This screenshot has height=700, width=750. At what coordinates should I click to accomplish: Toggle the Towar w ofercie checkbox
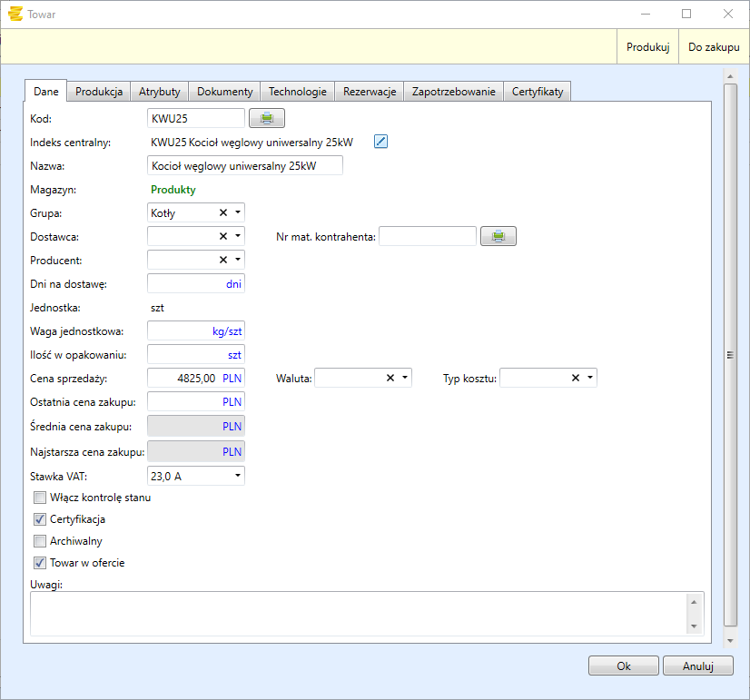click(x=40, y=563)
